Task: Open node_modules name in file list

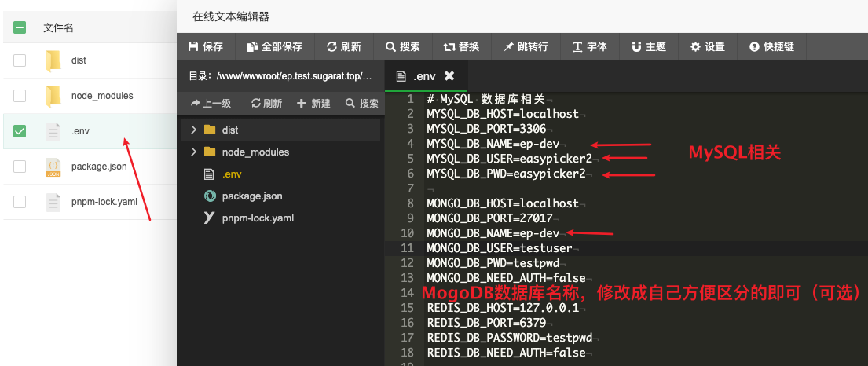Action: [x=102, y=96]
